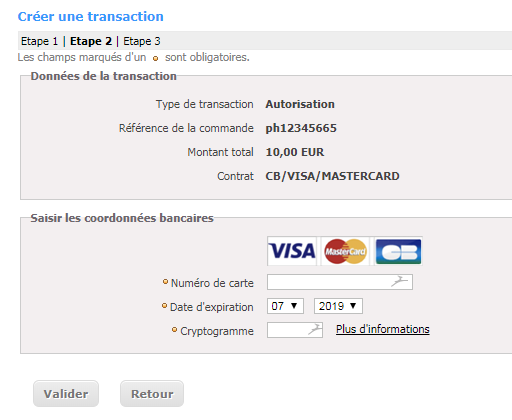
Task: Click the required marker beside Numéro de carte
Action: click(x=165, y=282)
